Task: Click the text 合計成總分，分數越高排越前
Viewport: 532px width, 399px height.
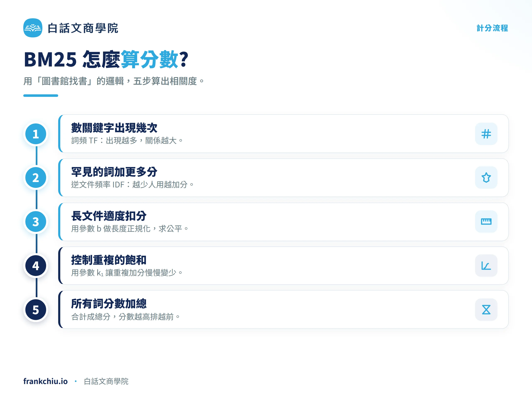Action: tap(126, 316)
